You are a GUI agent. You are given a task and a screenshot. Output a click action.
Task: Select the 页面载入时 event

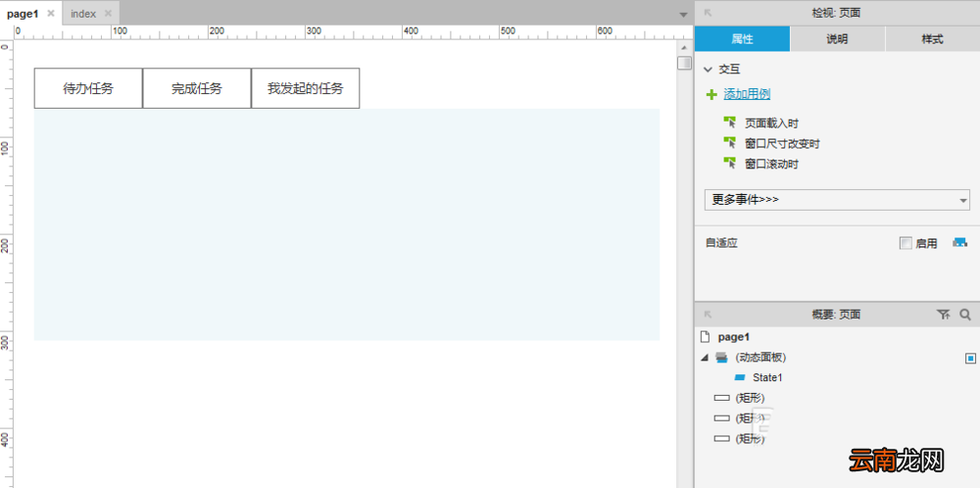coord(771,123)
